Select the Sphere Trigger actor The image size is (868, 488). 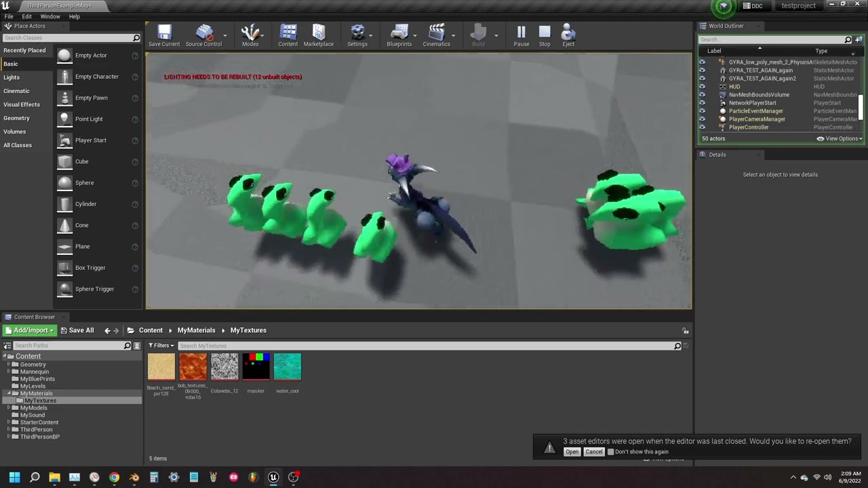pos(98,289)
